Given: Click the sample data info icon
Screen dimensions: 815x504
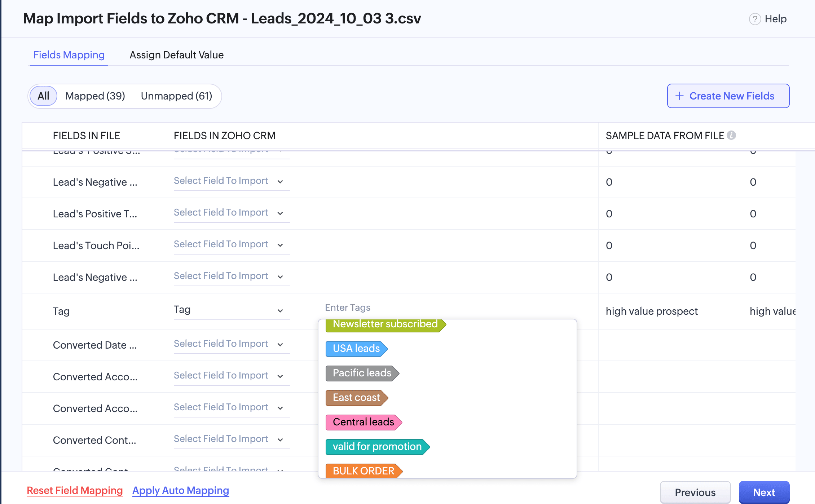Looking at the screenshot, I should tap(731, 135).
